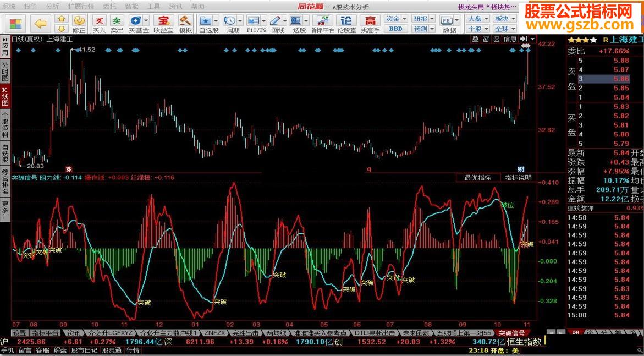This screenshot has height=356, width=644.
Task: Click the 建筑装饰 sector label
Action: [x=581, y=209]
